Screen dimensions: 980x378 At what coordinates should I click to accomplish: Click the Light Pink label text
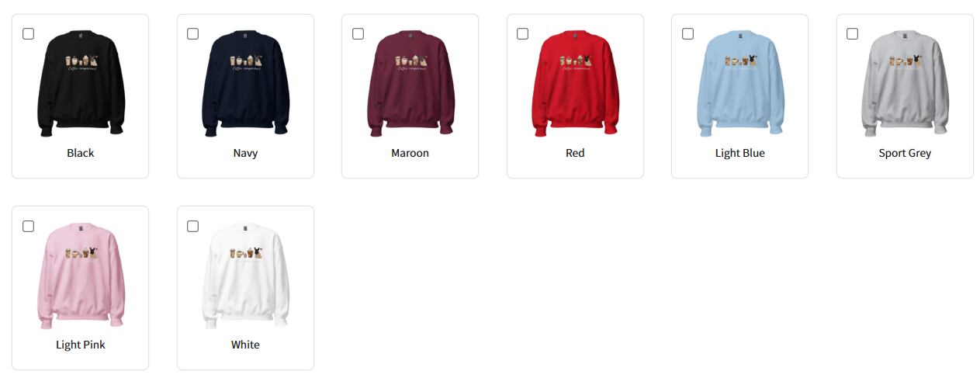pyautogui.click(x=81, y=345)
